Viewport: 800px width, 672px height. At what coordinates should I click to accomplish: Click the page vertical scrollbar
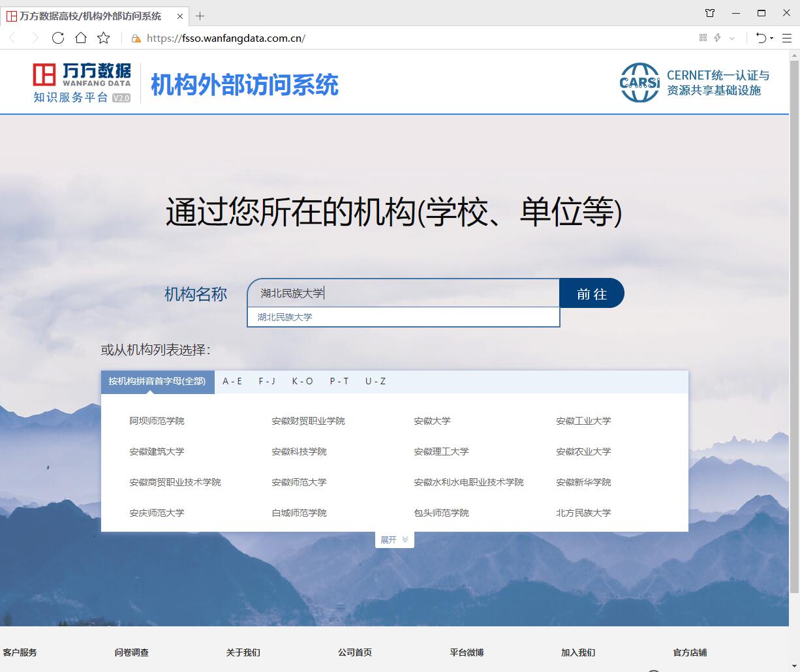click(794, 326)
